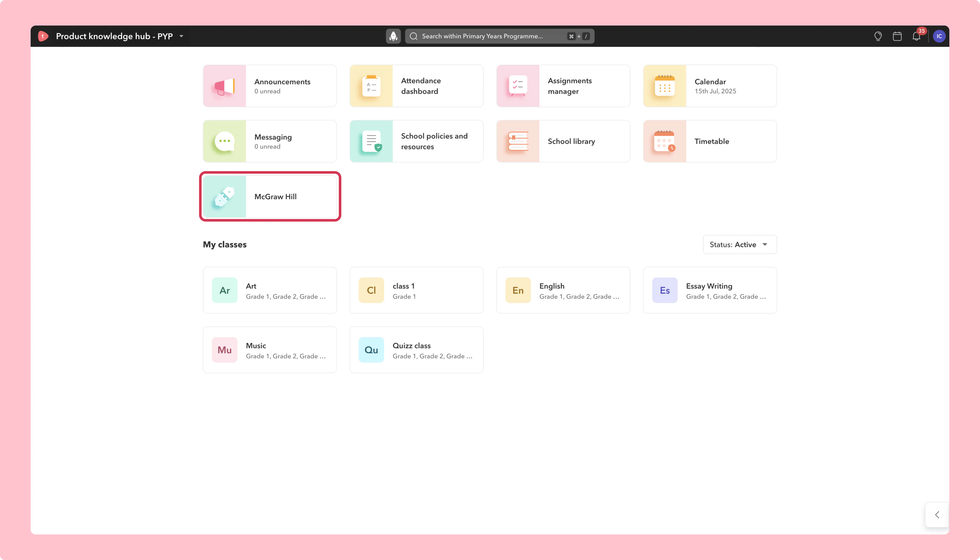Open the School policies and resources label
Viewport: 980px width, 560px height.
point(435,142)
